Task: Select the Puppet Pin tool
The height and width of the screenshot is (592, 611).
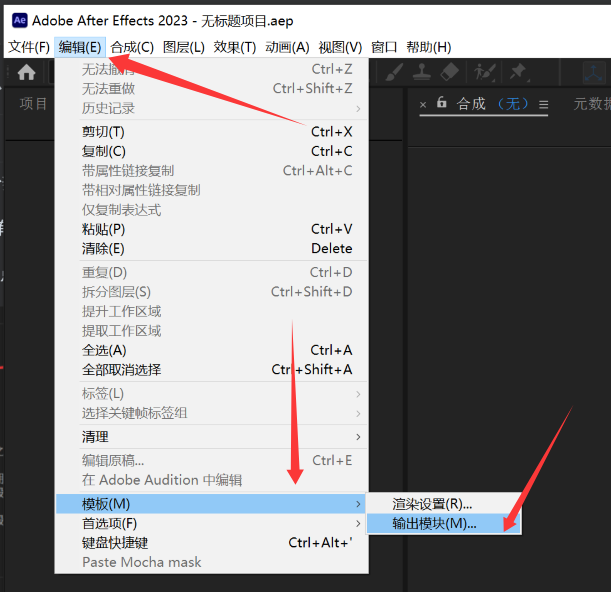Action: click(x=518, y=72)
